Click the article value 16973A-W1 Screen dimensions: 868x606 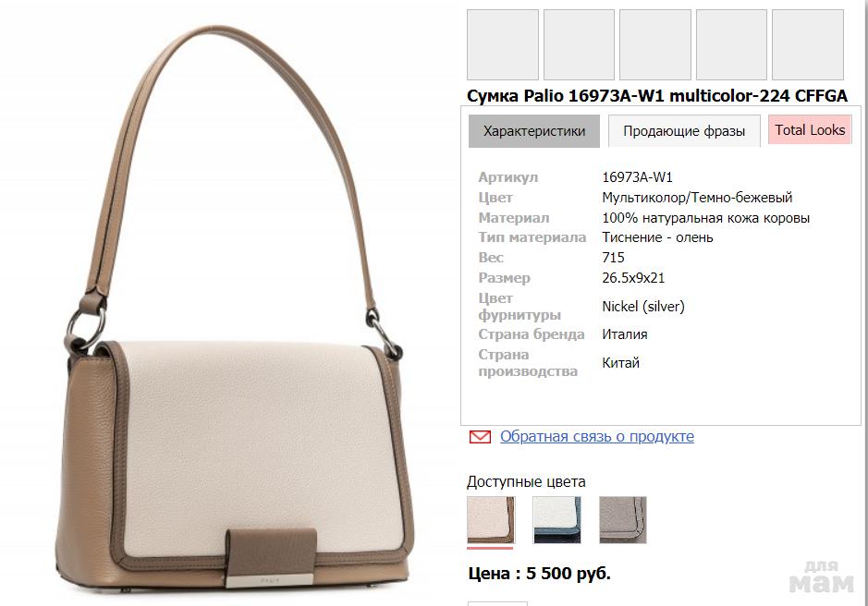coord(637,177)
